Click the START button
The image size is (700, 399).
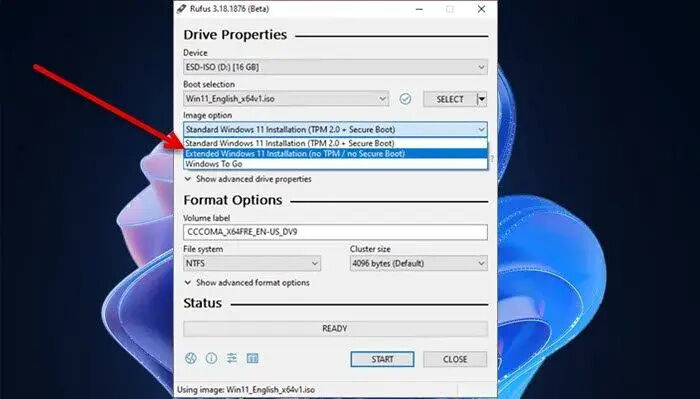pos(382,359)
